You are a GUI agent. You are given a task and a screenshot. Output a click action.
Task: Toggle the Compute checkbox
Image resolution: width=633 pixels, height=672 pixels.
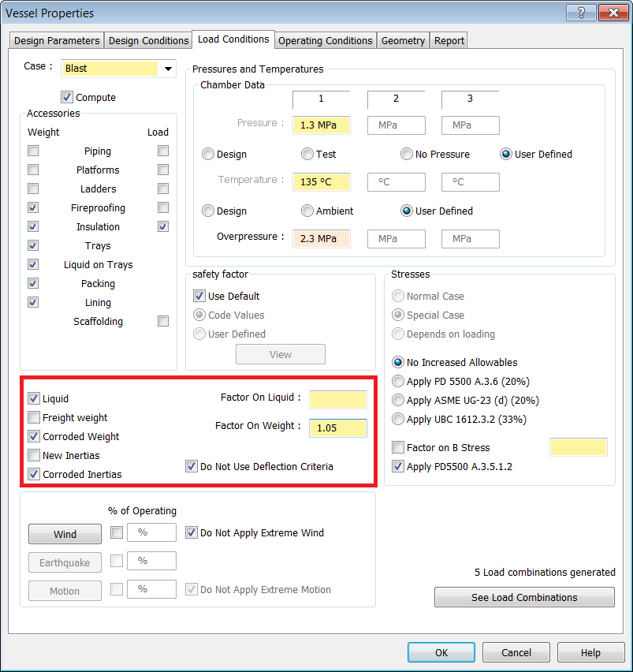pos(67,97)
